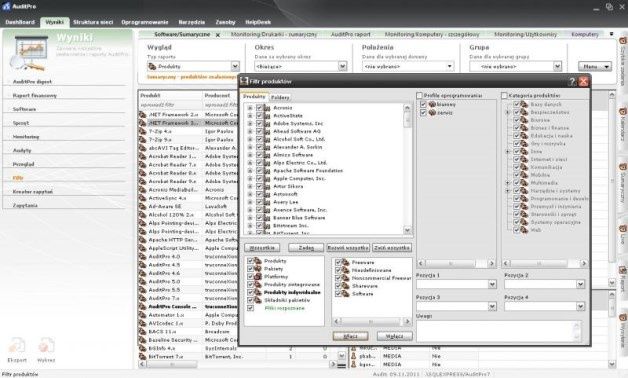Image resolution: width=628 pixels, height=378 pixels.
Task: Switch to AuditPro raport tab
Action: [x=350, y=34]
